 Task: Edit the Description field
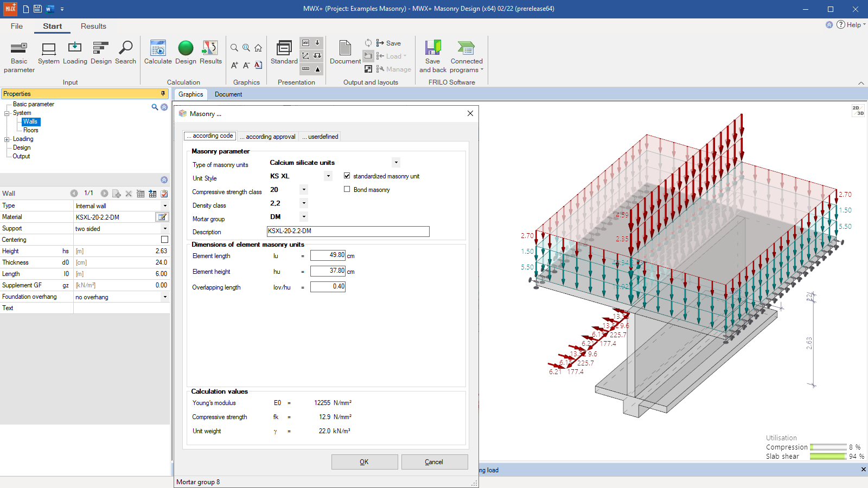(348, 232)
